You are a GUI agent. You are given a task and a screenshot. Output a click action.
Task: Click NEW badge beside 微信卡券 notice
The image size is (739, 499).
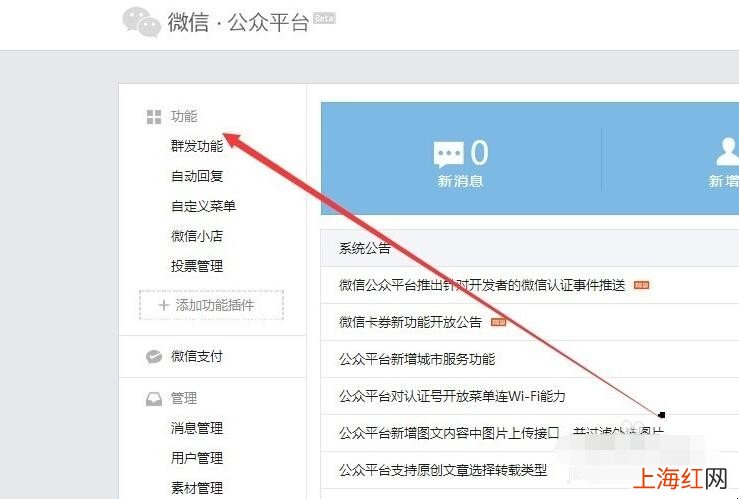click(x=498, y=322)
